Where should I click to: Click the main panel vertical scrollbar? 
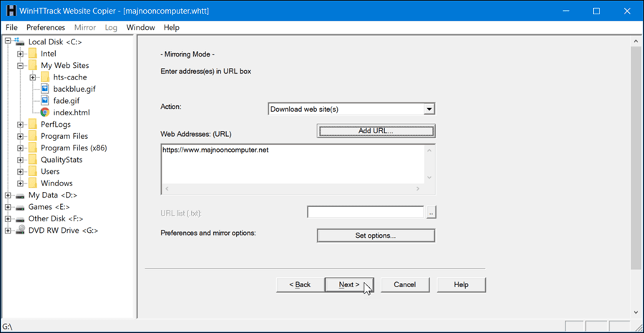coord(636,158)
